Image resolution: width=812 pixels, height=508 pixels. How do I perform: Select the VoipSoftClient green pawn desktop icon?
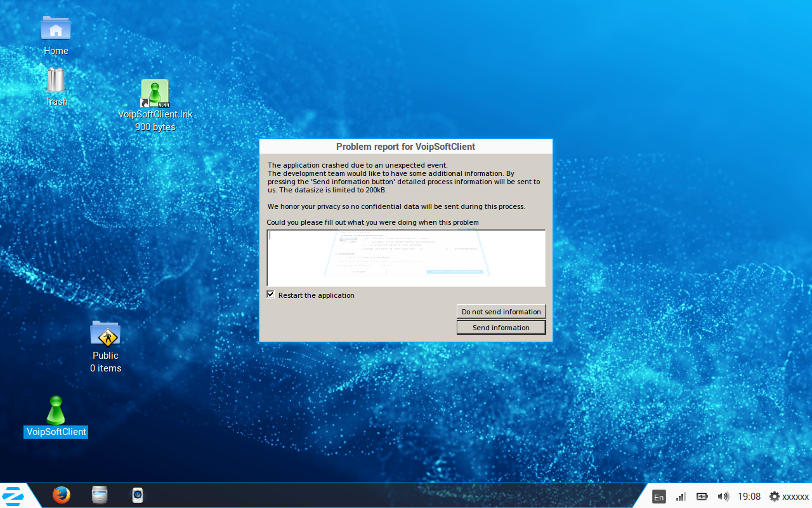[56, 411]
